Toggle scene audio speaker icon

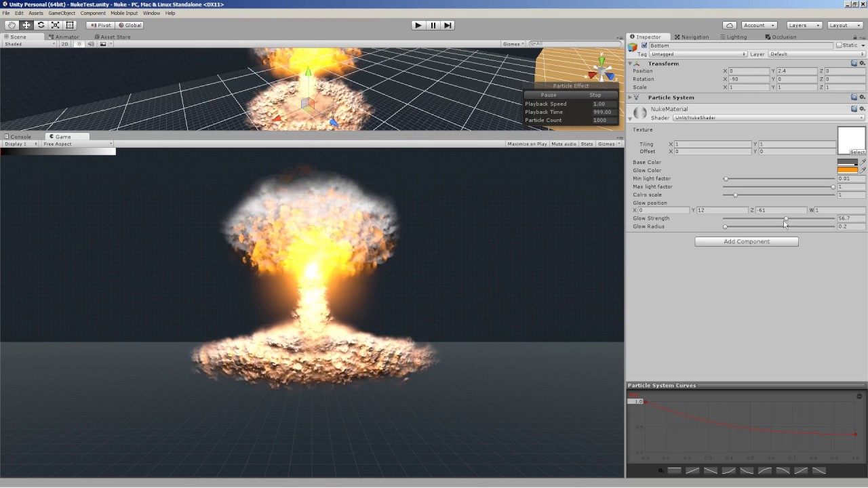coord(91,44)
